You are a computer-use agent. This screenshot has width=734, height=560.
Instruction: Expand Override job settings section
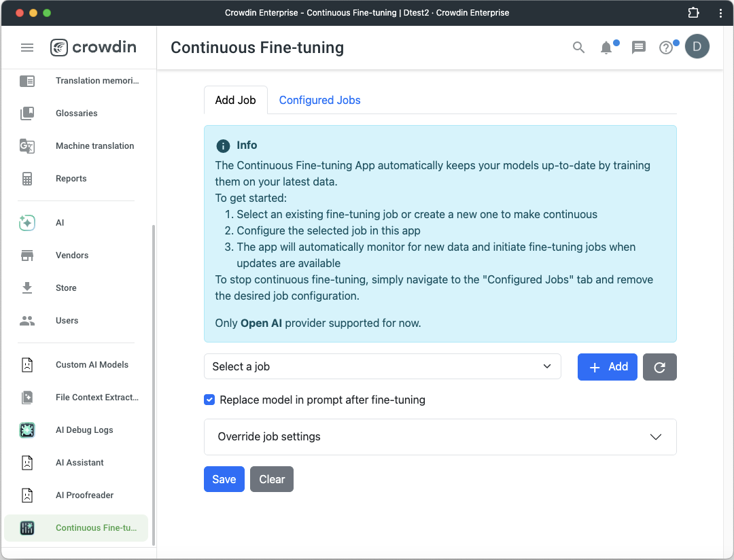(x=440, y=437)
